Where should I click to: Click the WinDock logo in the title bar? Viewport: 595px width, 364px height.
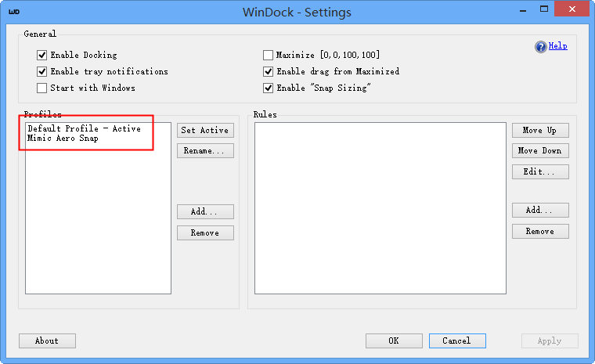(14, 12)
